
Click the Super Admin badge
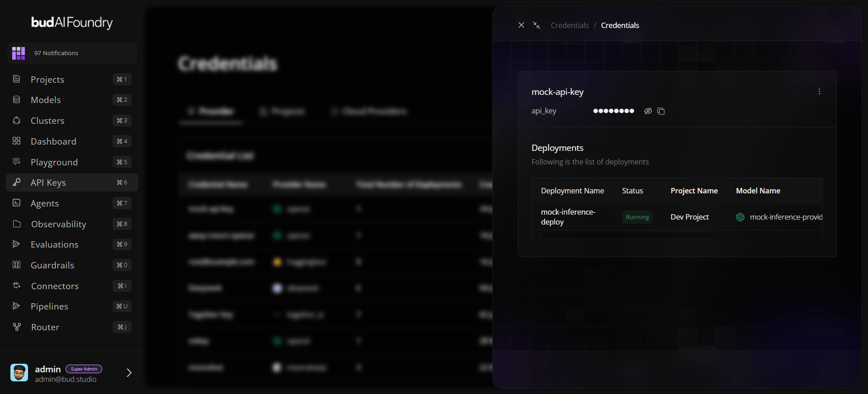(x=84, y=369)
